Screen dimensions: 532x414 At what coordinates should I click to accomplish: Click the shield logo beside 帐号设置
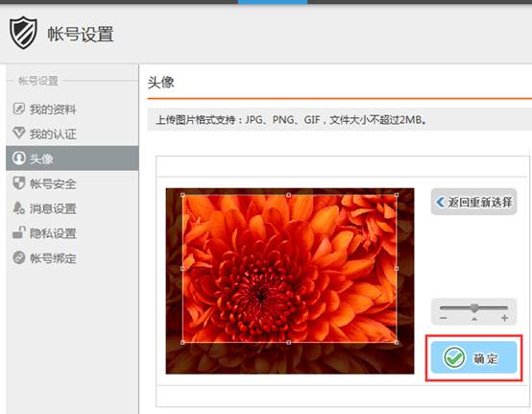click(23, 33)
